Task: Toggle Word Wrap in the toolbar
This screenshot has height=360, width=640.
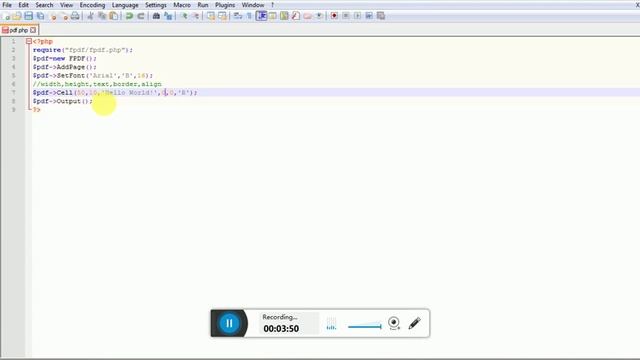Action: point(238,16)
